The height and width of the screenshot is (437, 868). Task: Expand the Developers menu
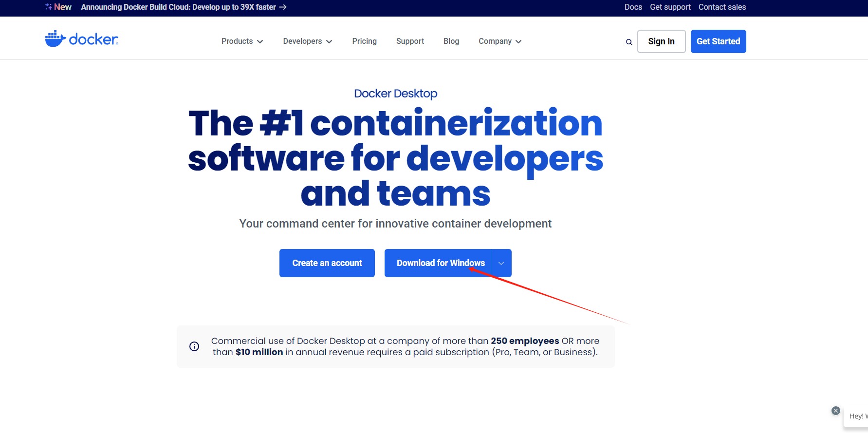(x=307, y=41)
